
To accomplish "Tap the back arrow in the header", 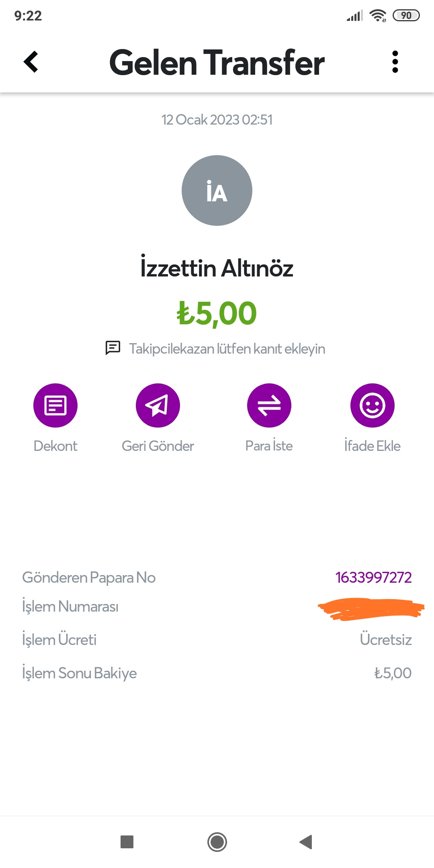I will point(31,62).
